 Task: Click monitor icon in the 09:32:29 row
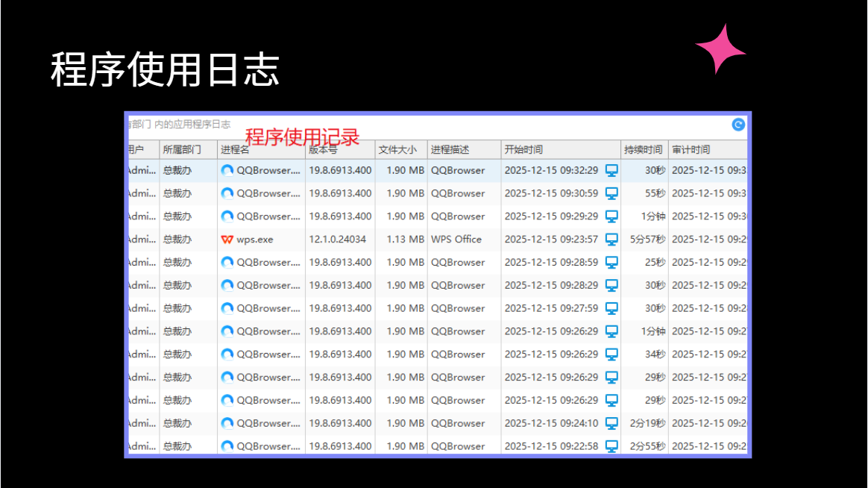[611, 171]
